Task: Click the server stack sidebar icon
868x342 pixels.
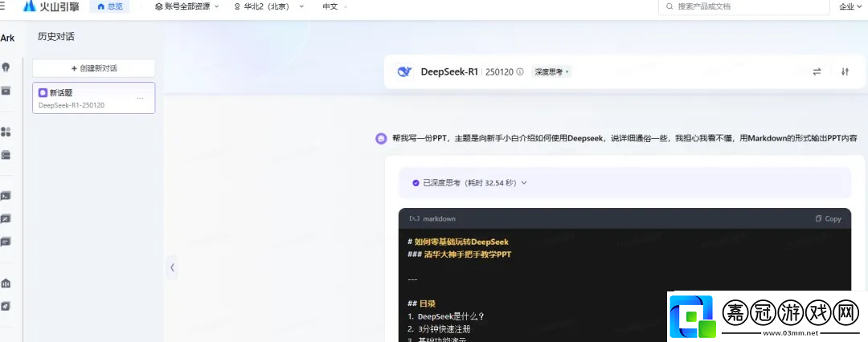Action: coord(6,155)
